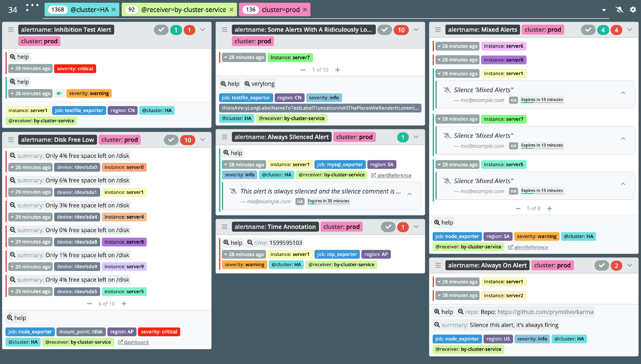Click the silences bell-slash icon in the navbar

pos(619,10)
